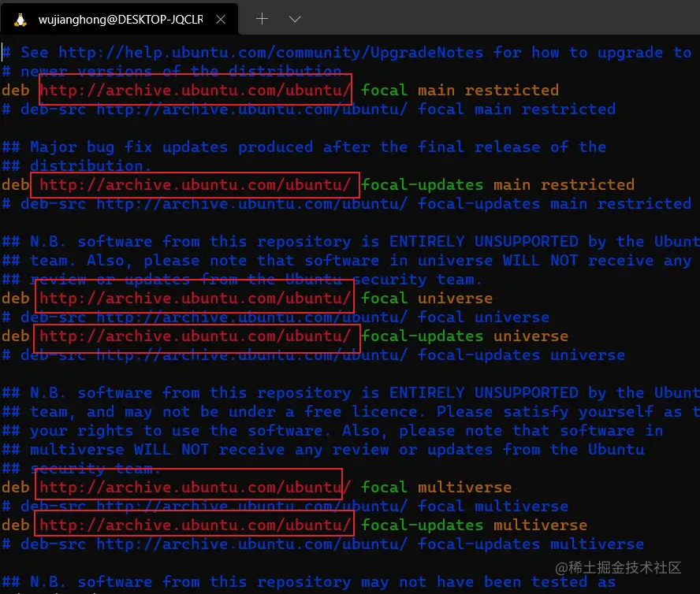Image resolution: width=700 pixels, height=594 pixels.
Task: Open a new terminal tab with plus button
Action: click(x=262, y=19)
